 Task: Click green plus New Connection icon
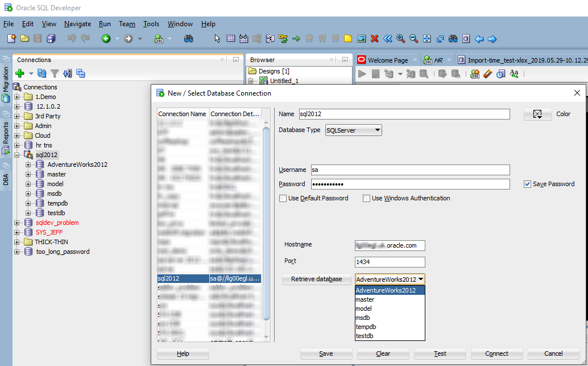tap(20, 73)
